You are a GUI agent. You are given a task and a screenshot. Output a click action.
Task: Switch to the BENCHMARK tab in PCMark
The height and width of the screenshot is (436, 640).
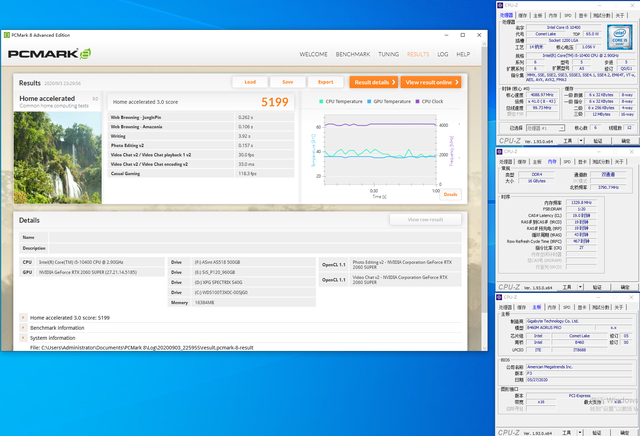(x=352, y=54)
